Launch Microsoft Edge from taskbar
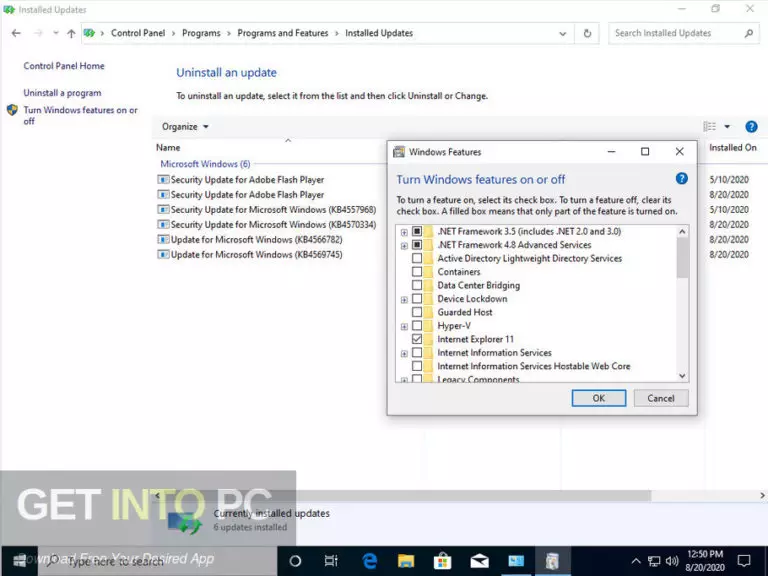 tap(369, 561)
